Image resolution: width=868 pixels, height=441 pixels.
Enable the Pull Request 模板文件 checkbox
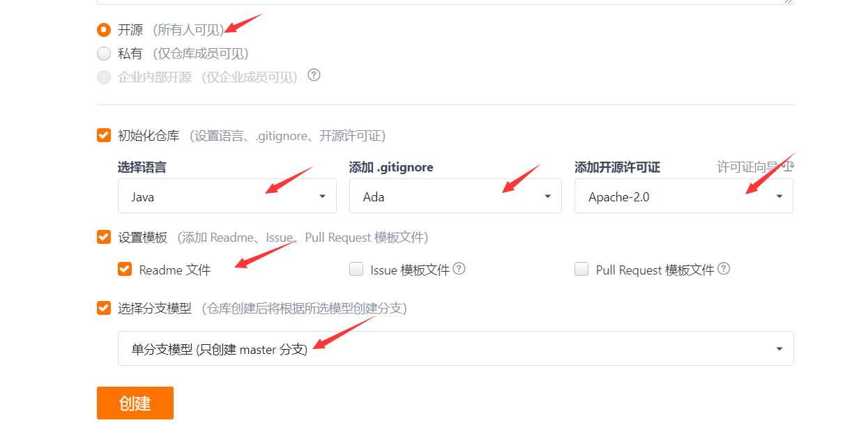point(581,269)
